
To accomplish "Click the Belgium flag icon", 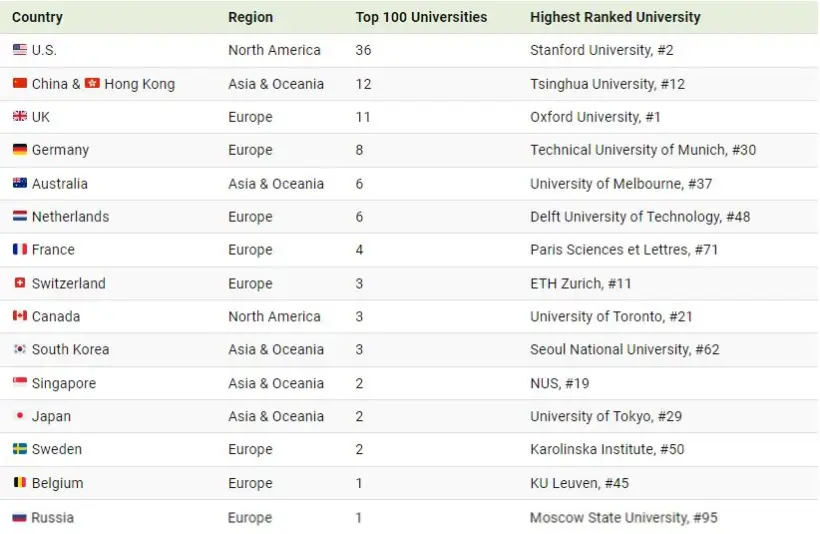I will tap(20, 483).
